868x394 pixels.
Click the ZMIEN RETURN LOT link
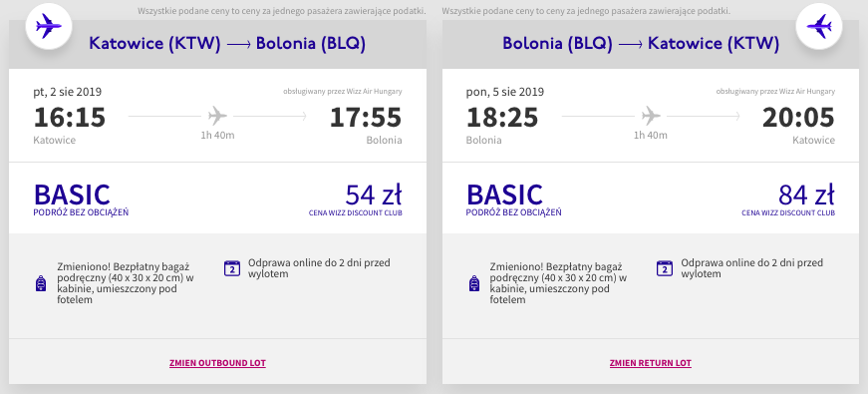[x=651, y=363]
